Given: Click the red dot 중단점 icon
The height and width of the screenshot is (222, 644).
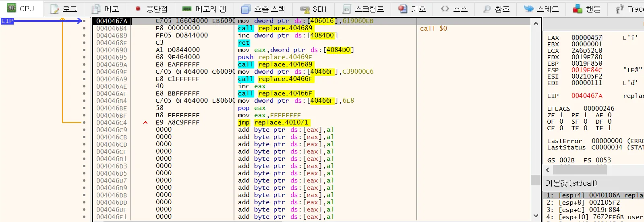Looking at the screenshot, I should pyautogui.click(x=138, y=9).
